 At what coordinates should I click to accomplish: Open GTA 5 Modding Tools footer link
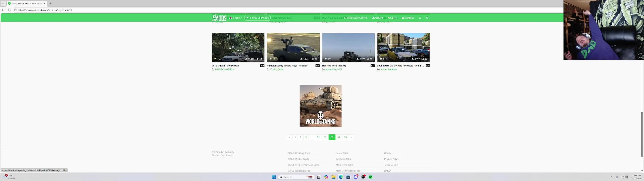click(x=299, y=153)
